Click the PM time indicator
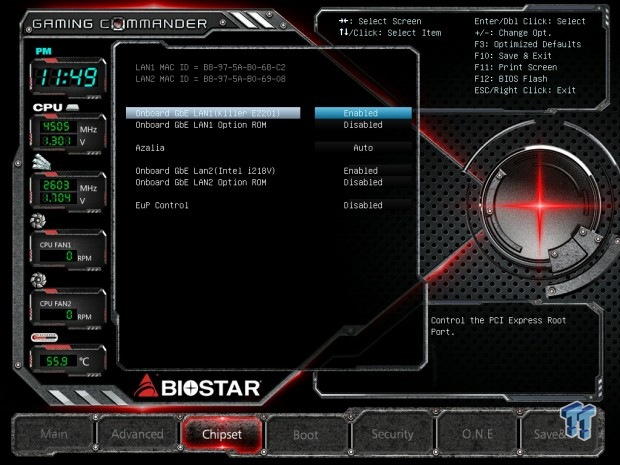 [x=43, y=51]
